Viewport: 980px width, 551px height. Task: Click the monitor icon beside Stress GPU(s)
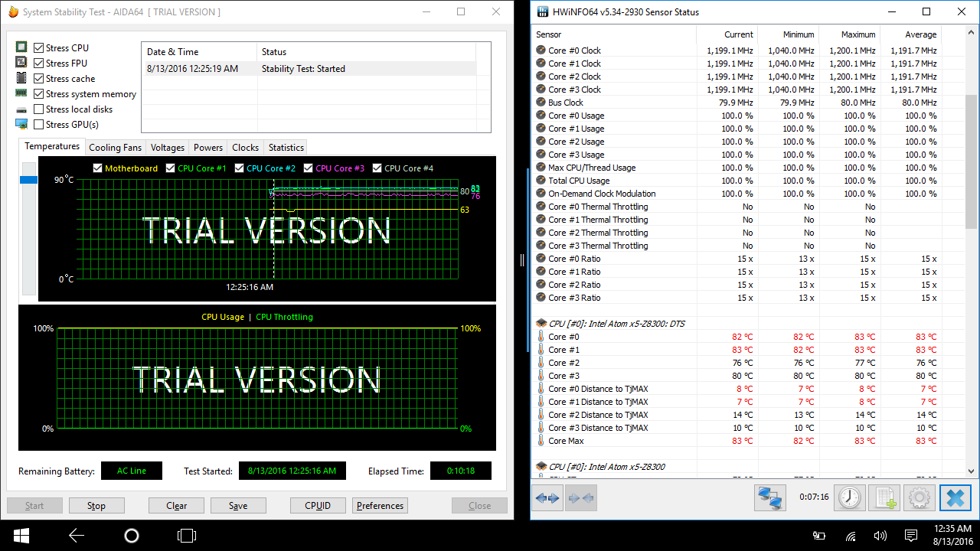21,124
